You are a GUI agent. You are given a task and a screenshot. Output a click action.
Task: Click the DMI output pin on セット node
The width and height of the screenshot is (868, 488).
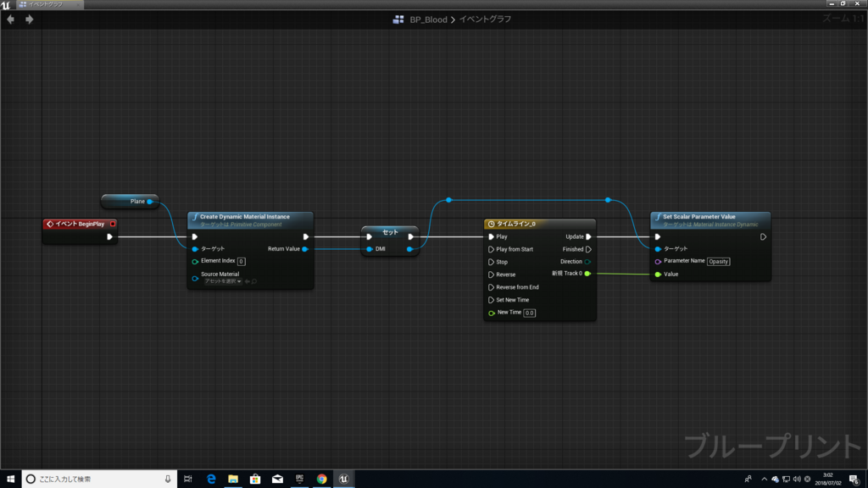[409, 249]
